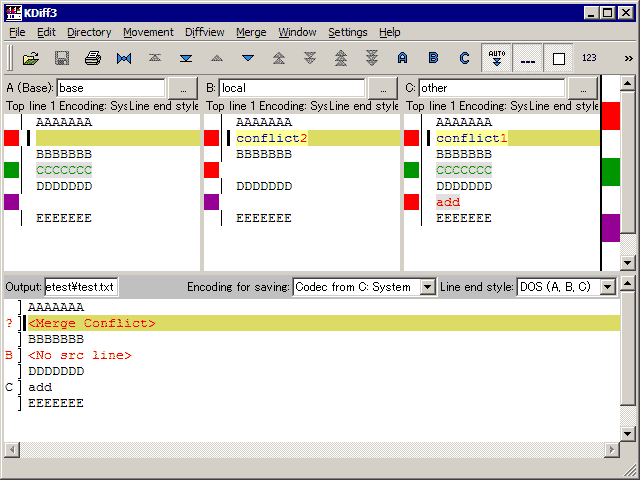Select lines from C toolbar icon
The height and width of the screenshot is (480, 640).
point(464,58)
